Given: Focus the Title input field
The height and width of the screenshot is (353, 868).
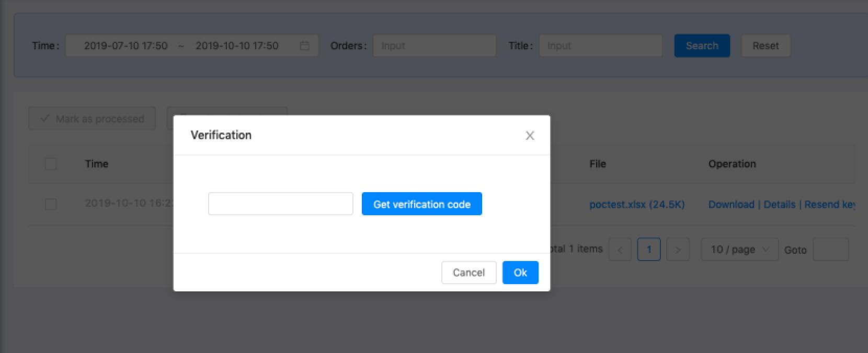Looking at the screenshot, I should pyautogui.click(x=600, y=46).
